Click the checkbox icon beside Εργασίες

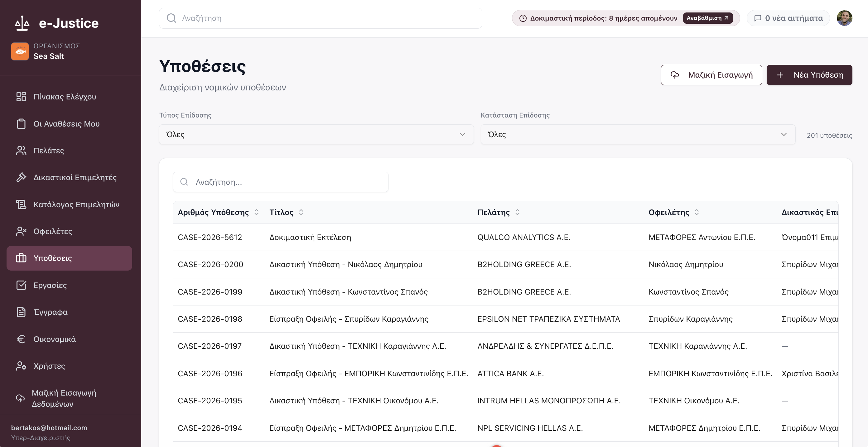(x=21, y=285)
